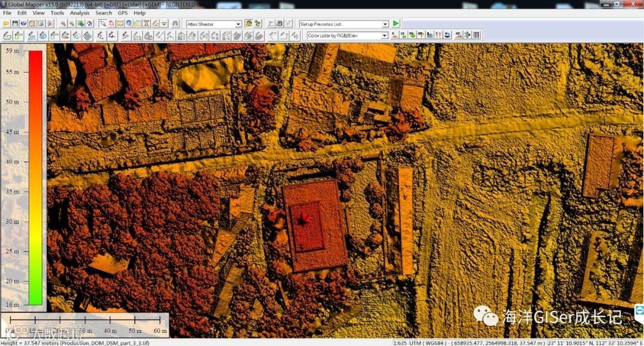Click the Open Data File folder icon

[6, 24]
